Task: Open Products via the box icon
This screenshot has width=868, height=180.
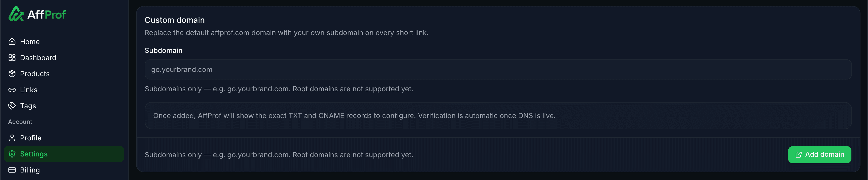Action: tap(12, 74)
